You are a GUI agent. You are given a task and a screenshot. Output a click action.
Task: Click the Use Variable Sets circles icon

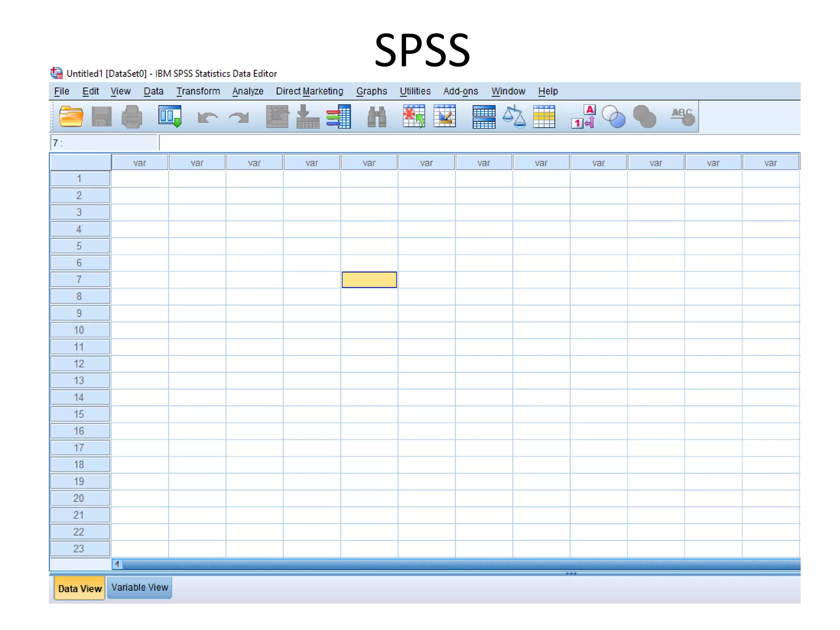614,117
